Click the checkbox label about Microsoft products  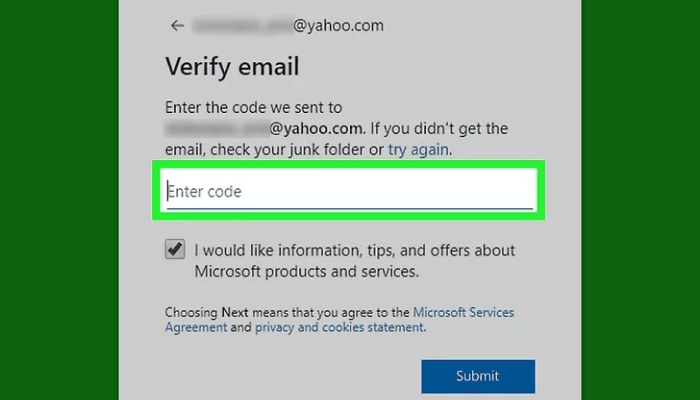pos(355,251)
